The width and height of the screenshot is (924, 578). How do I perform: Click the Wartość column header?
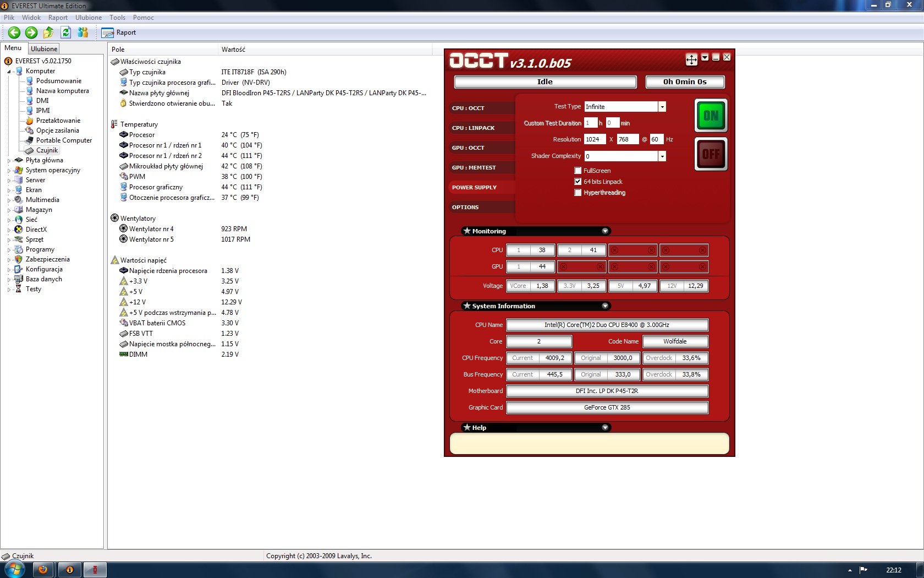click(x=326, y=50)
